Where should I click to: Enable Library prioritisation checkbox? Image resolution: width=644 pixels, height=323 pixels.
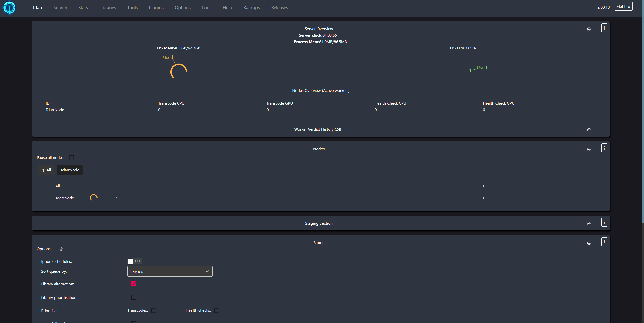click(134, 297)
